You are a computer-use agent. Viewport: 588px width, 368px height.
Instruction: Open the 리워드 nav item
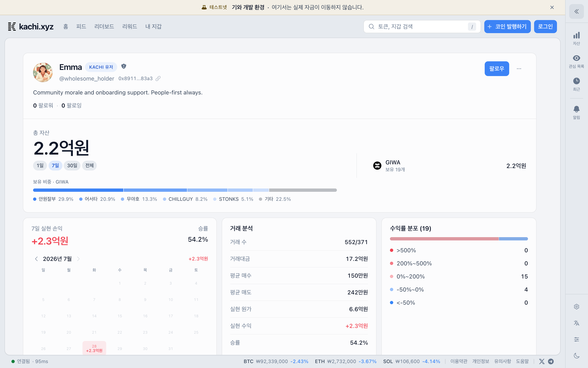(129, 27)
